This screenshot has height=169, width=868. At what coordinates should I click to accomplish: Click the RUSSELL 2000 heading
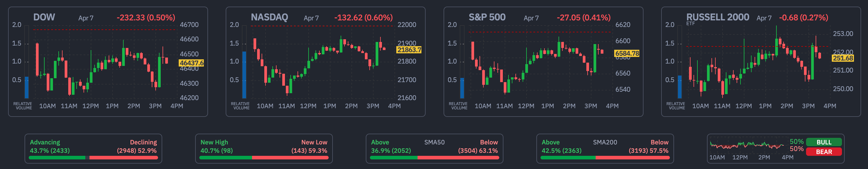click(717, 17)
